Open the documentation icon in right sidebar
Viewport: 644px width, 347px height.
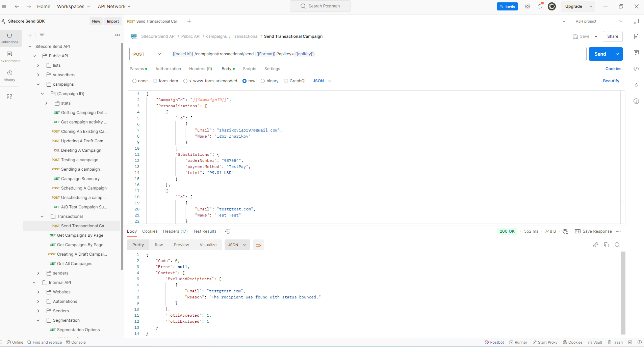point(636,36)
